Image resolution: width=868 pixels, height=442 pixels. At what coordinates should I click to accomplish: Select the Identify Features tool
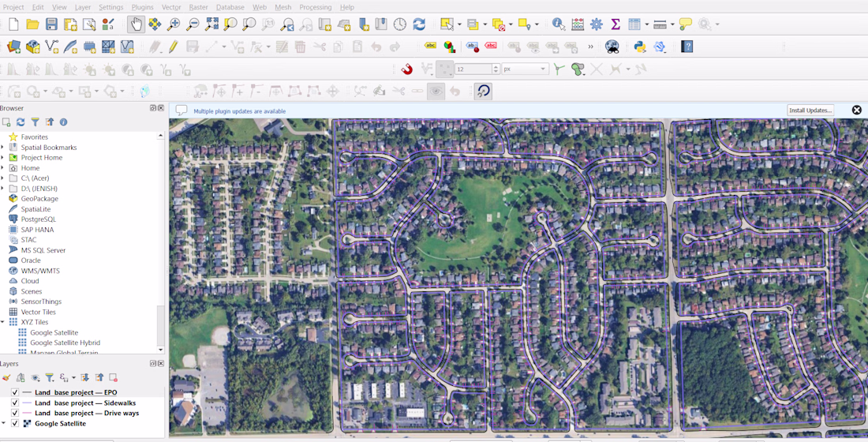(x=559, y=24)
